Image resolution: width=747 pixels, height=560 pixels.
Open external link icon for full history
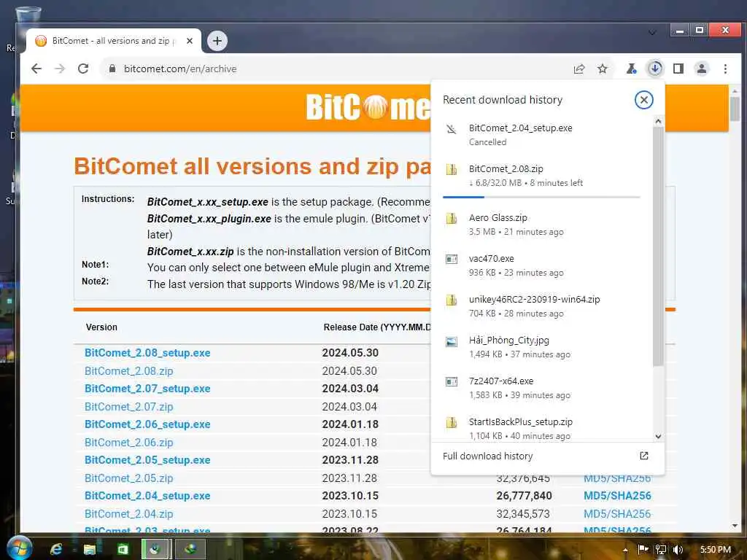coord(643,456)
